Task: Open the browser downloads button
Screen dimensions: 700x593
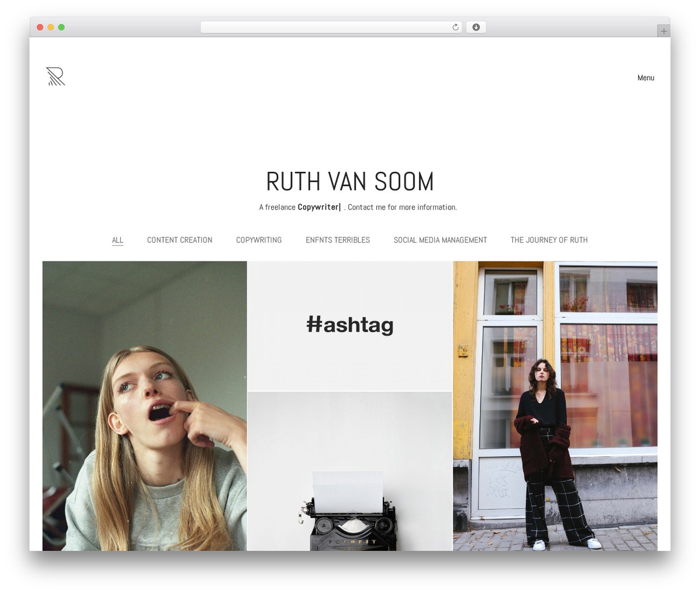Action: (x=476, y=27)
